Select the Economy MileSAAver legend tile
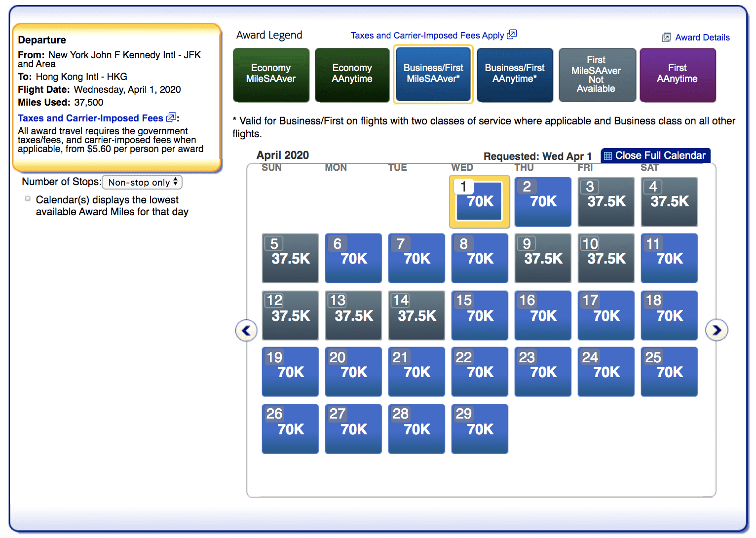This screenshot has height=538, width=756. click(271, 75)
